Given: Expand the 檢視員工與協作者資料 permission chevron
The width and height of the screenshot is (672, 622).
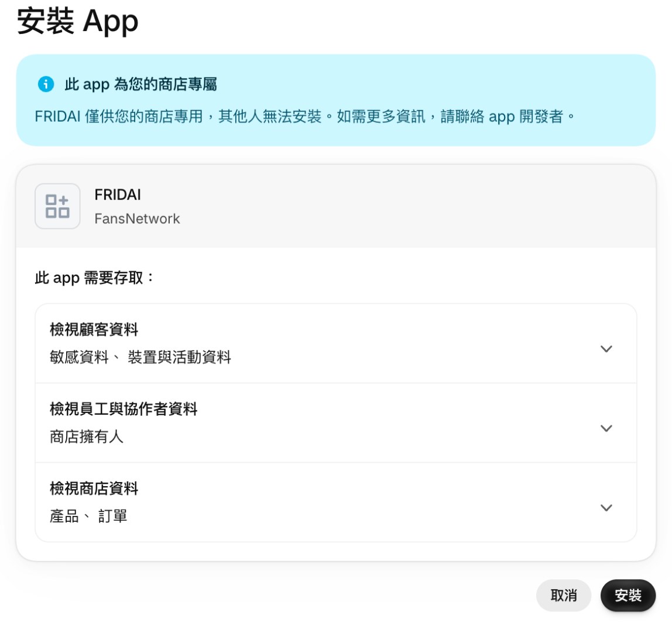Looking at the screenshot, I should pos(606,428).
